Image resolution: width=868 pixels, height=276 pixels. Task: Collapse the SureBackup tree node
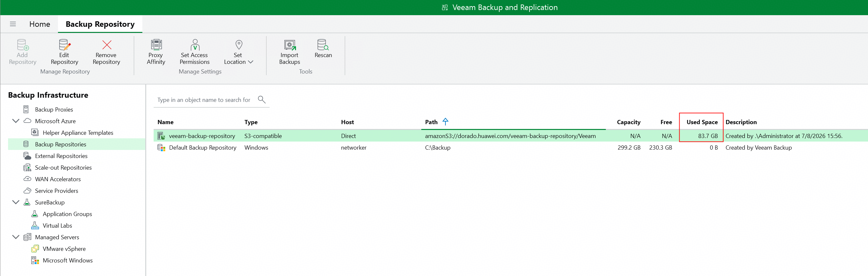(x=15, y=202)
